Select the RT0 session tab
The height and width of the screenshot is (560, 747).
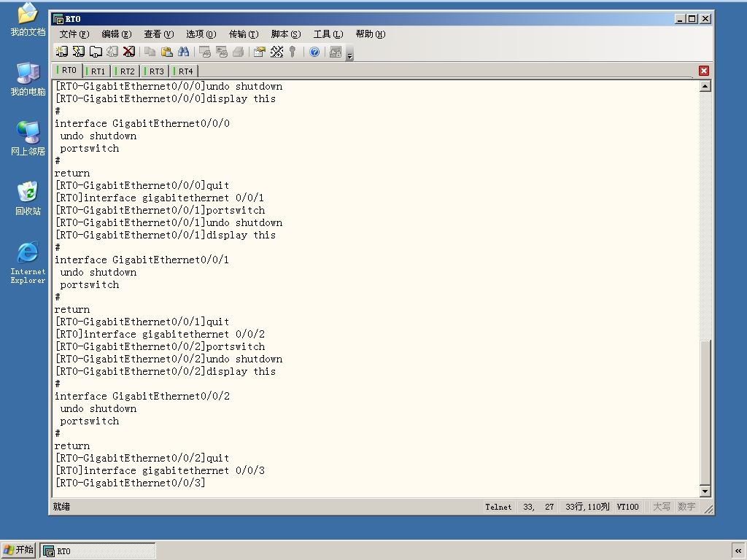(67, 71)
